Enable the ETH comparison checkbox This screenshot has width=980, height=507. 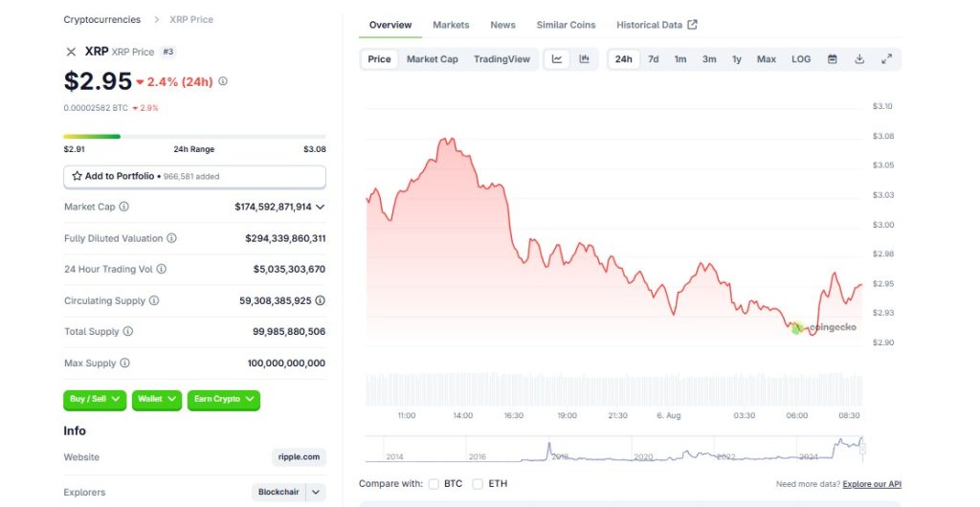pyautogui.click(x=478, y=484)
